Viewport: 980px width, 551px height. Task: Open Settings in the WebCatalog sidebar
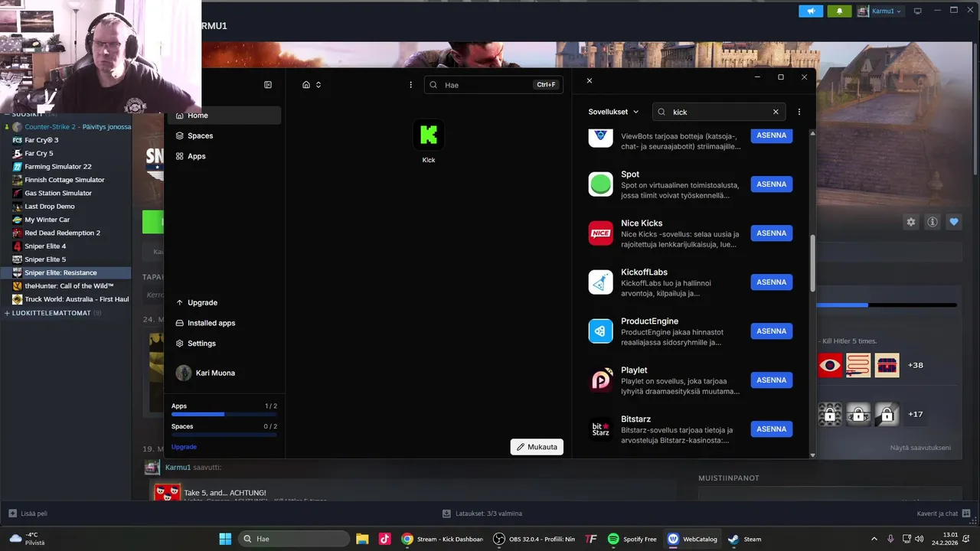(224, 344)
